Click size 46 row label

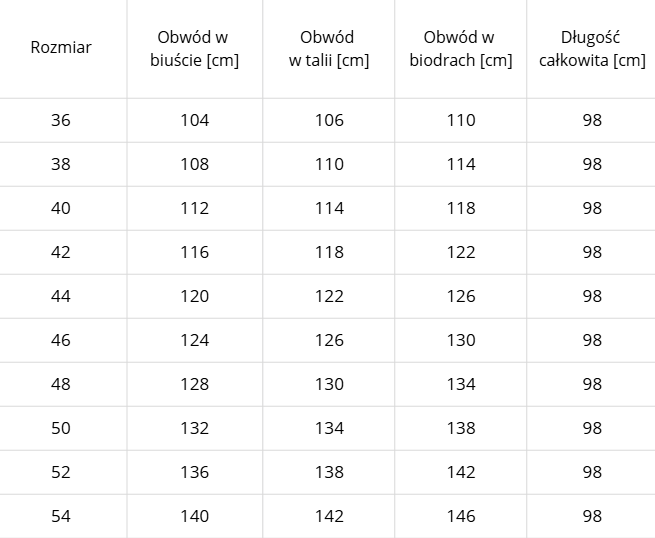pyautogui.click(x=61, y=340)
